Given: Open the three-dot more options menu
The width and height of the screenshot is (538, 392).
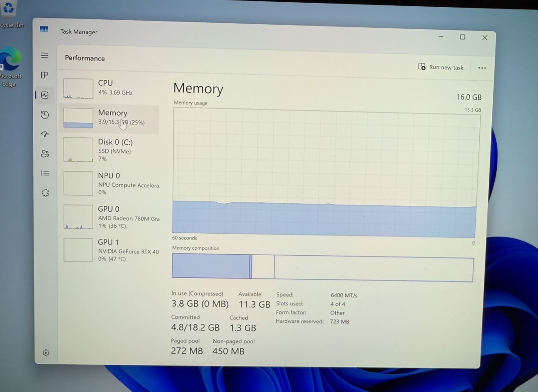Looking at the screenshot, I should [482, 68].
